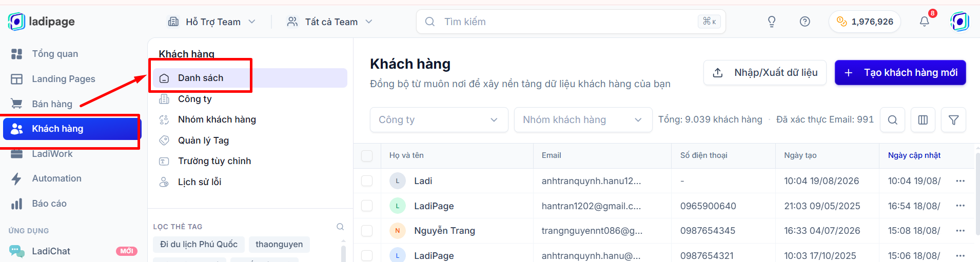Click the credits balance 1,976,926

[x=865, y=22]
